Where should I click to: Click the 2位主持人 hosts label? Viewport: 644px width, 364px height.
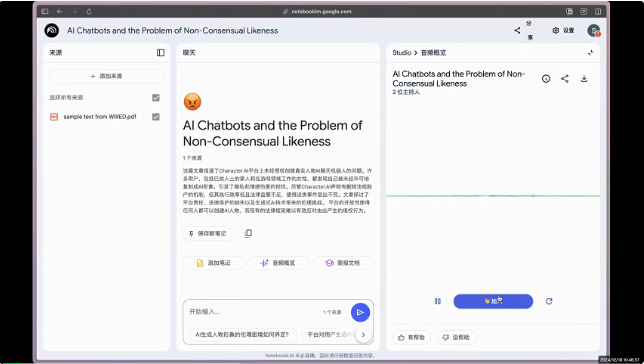406,92
